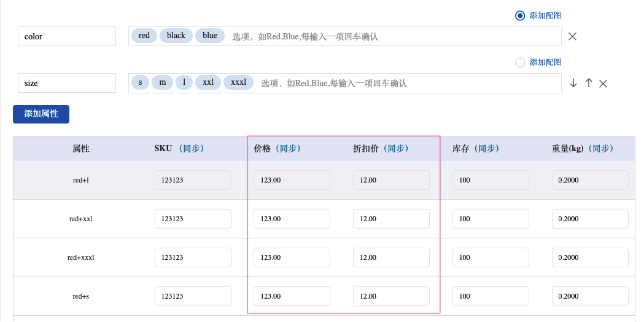Select 添加配图 radio for size attribute
Viewport: 644px width, 322px height.
520,63
